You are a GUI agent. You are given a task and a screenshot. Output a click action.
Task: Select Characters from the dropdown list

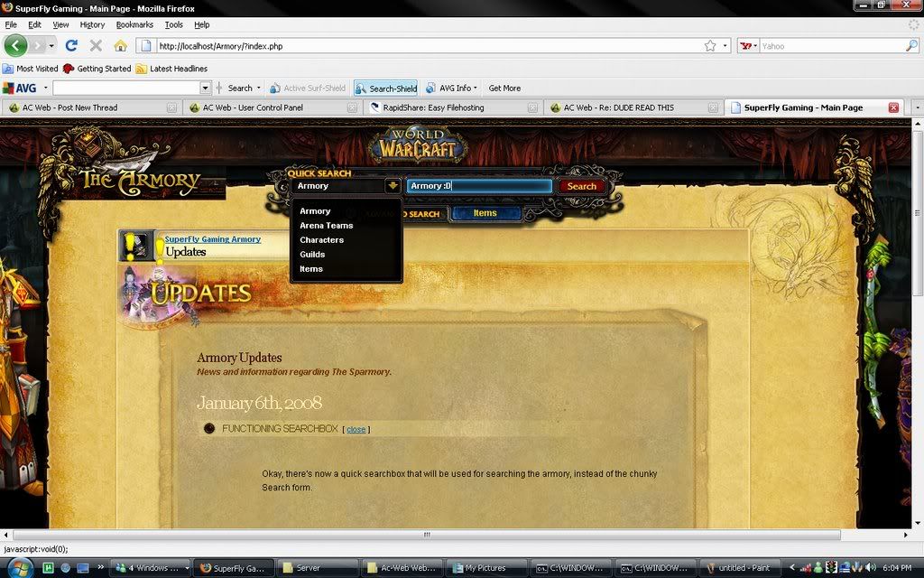(321, 240)
